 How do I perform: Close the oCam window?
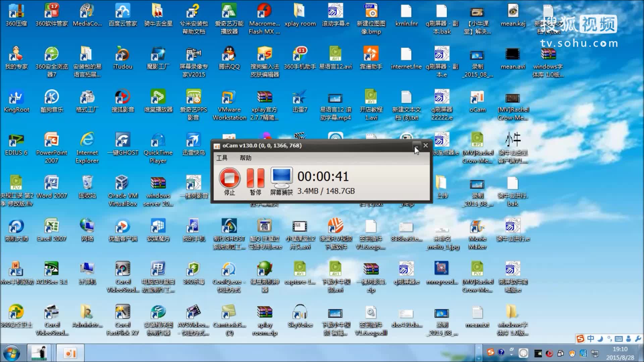pos(426,145)
